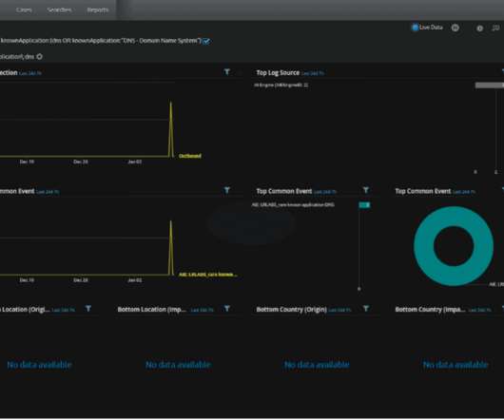The height and width of the screenshot is (420, 504).
Task: Switch to the Searches tab
Action: point(59,10)
